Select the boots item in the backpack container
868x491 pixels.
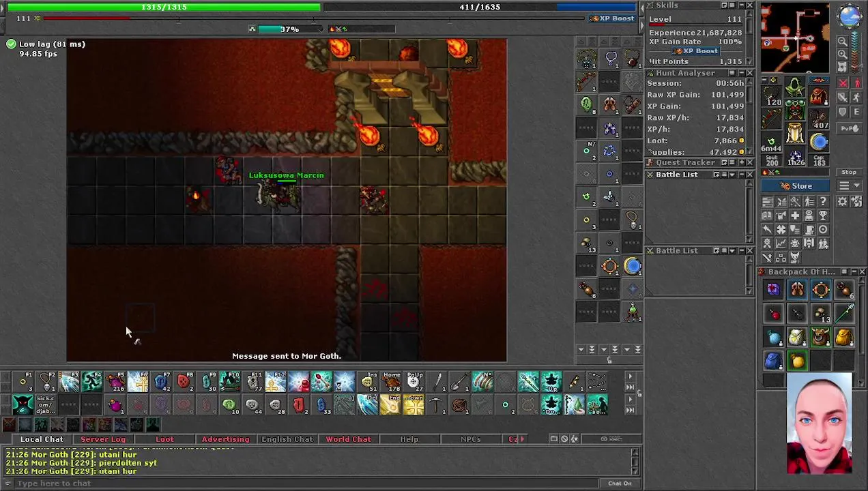(798, 289)
